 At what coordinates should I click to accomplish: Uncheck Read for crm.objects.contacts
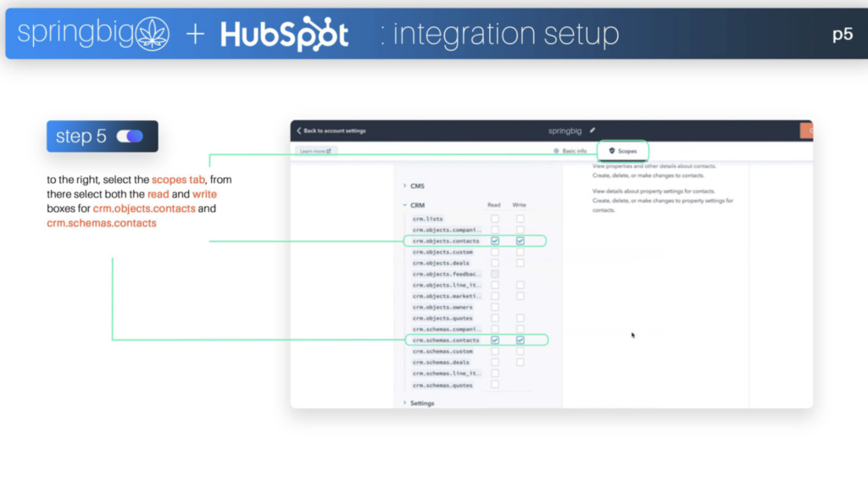pos(495,241)
